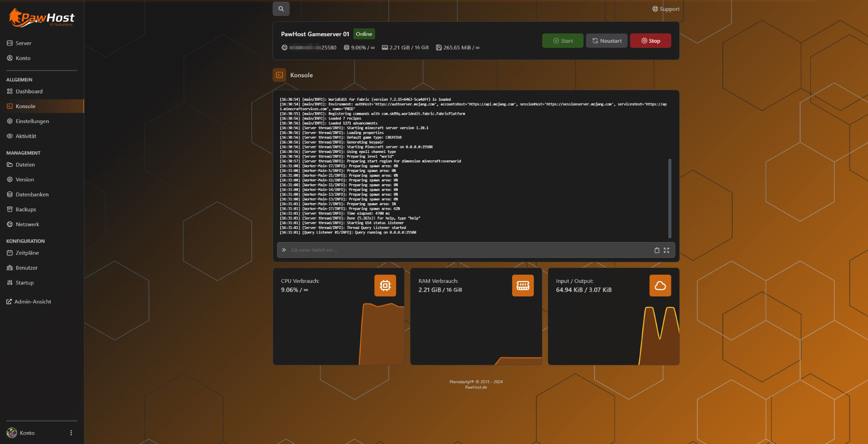Open Backups section in sidebar
This screenshot has height=444, width=868.
click(x=25, y=209)
